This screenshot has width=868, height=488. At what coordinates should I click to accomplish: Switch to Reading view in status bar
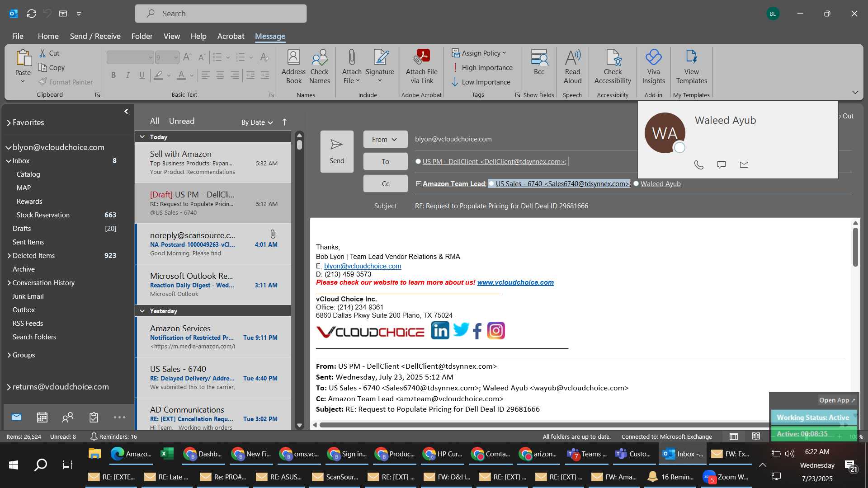(756, 436)
